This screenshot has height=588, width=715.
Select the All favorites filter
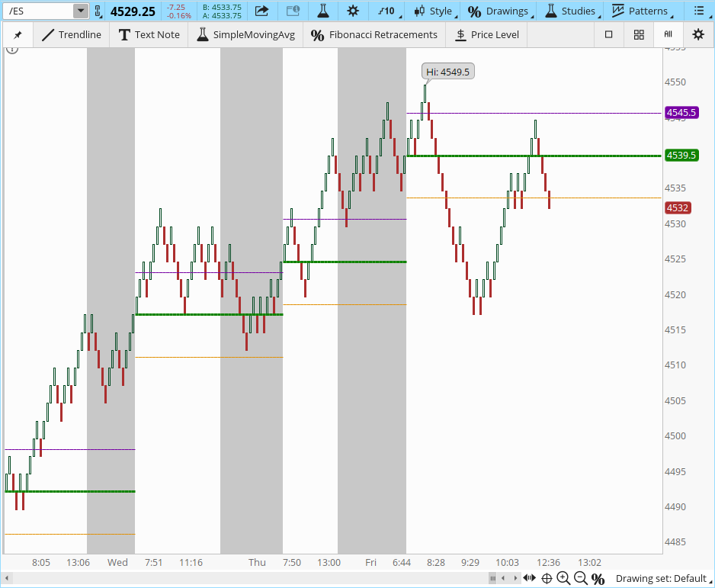coord(668,34)
